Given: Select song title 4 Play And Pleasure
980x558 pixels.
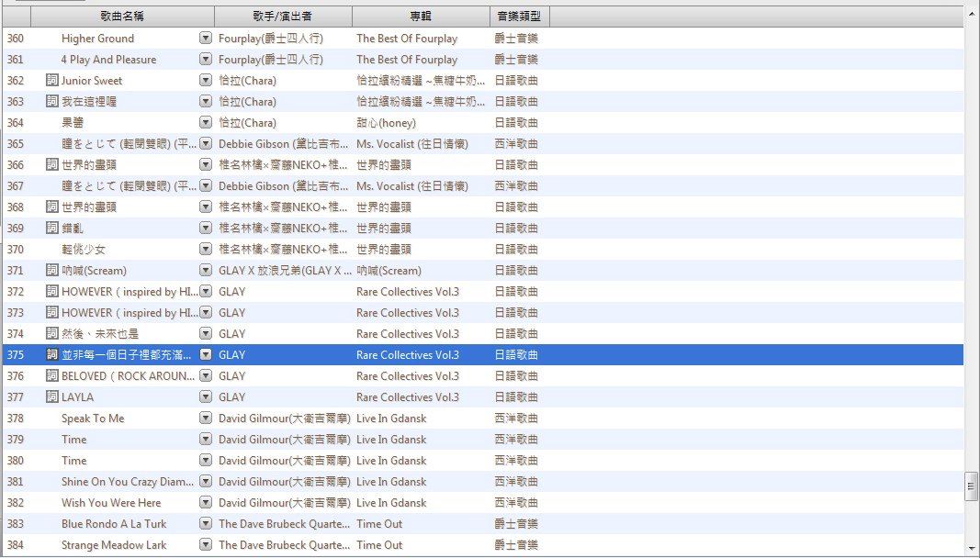Looking at the screenshot, I should 108,60.
